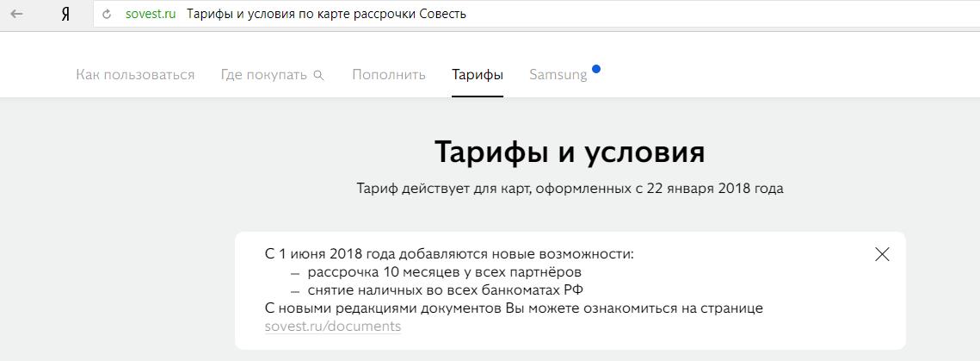Go back with the browser arrow

pyautogui.click(x=17, y=14)
